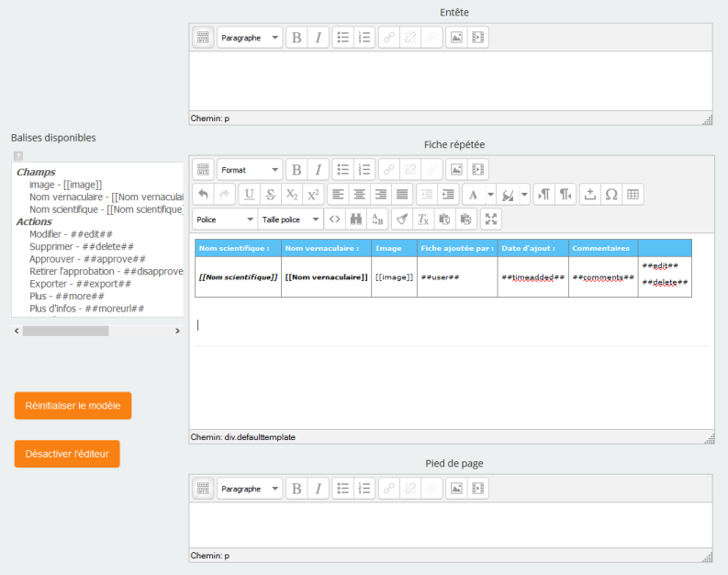This screenshot has height=575, width=728.
Task: Open the Paragraphe dropdown in the Entête editor
Action: pyautogui.click(x=250, y=37)
